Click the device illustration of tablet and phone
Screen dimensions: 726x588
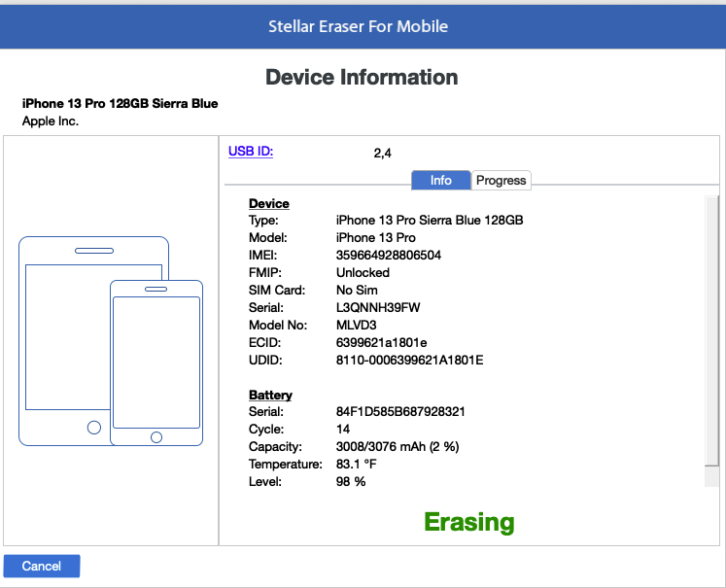[x=111, y=341]
